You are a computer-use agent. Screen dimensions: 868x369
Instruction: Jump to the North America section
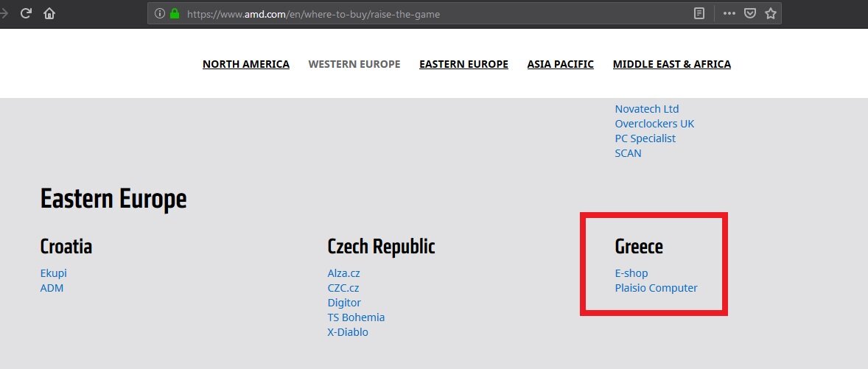[x=246, y=64]
